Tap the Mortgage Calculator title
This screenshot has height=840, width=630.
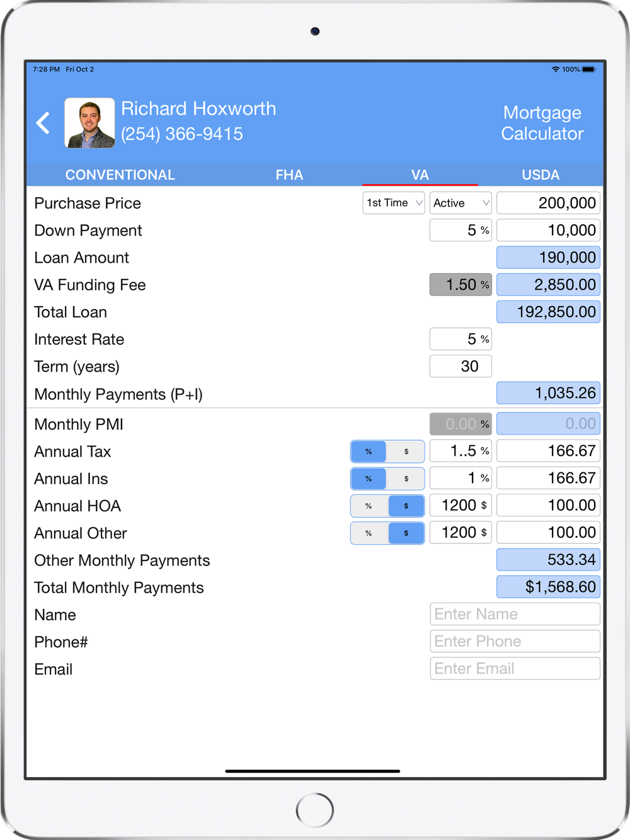tap(542, 123)
